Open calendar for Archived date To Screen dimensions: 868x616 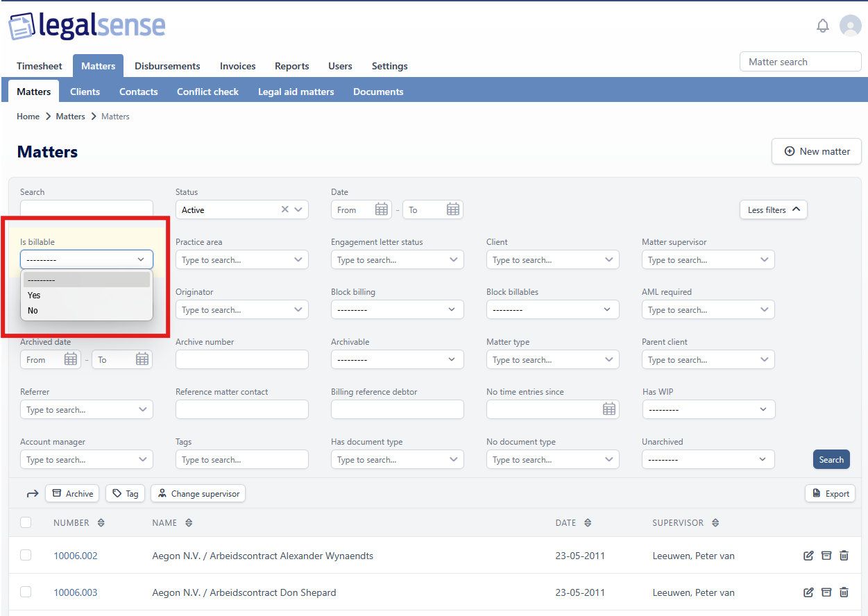(x=142, y=359)
